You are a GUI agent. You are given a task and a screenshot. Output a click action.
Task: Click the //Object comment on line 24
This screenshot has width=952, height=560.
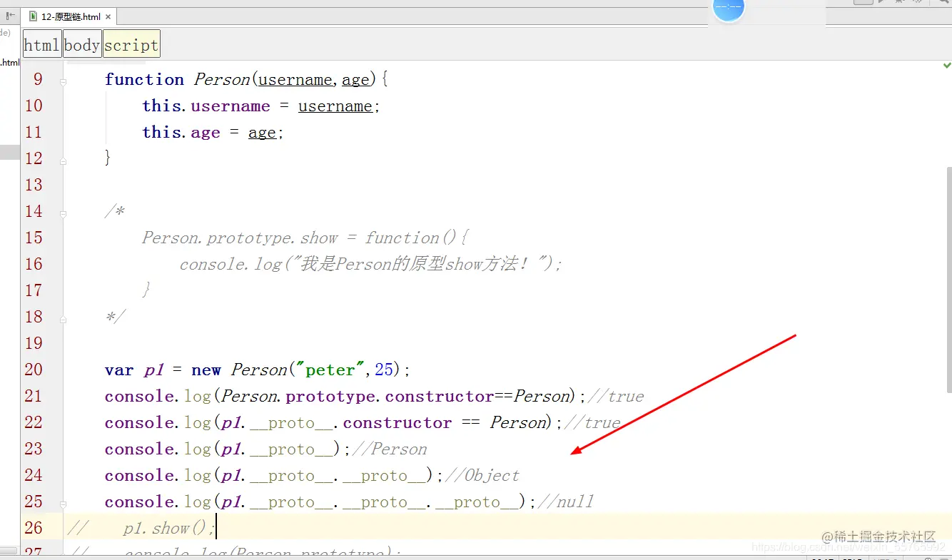tap(482, 475)
